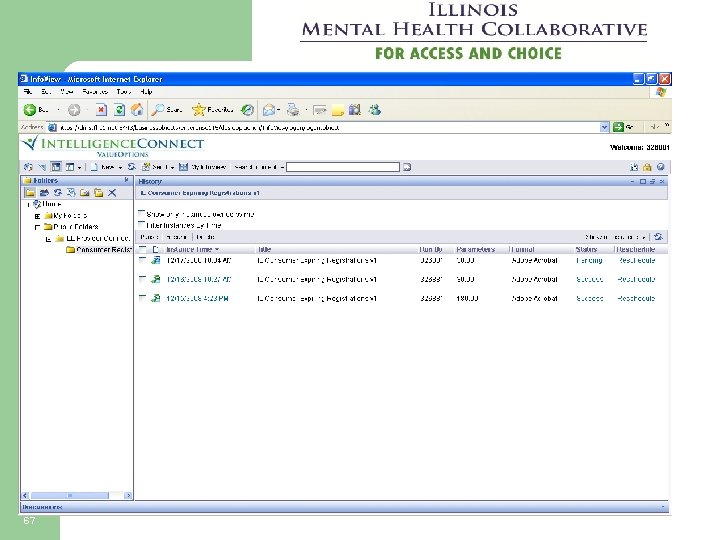Open the Edit menu
This screenshot has width=720, height=540.
tap(45, 92)
